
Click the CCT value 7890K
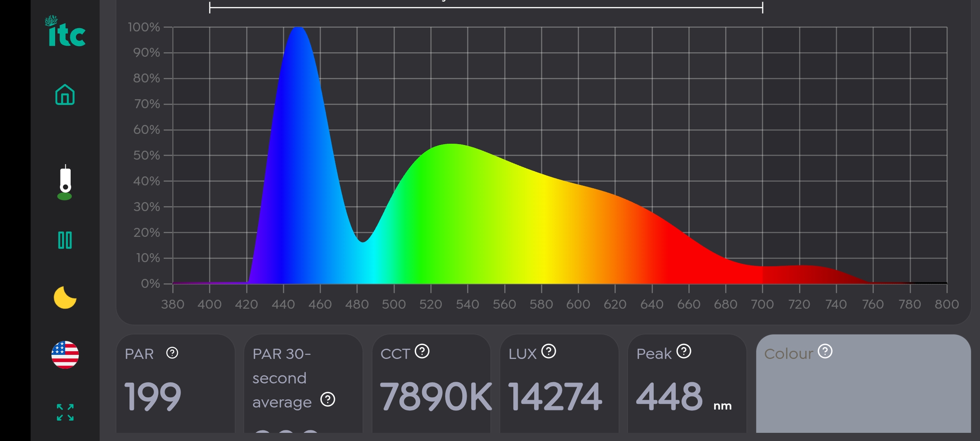click(x=436, y=396)
